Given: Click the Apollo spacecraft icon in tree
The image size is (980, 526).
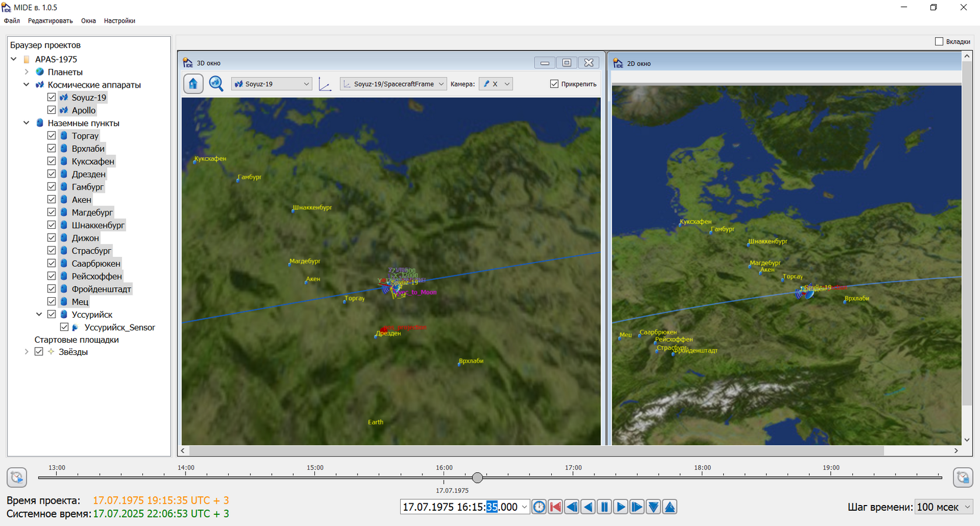Looking at the screenshot, I should pyautogui.click(x=64, y=110).
